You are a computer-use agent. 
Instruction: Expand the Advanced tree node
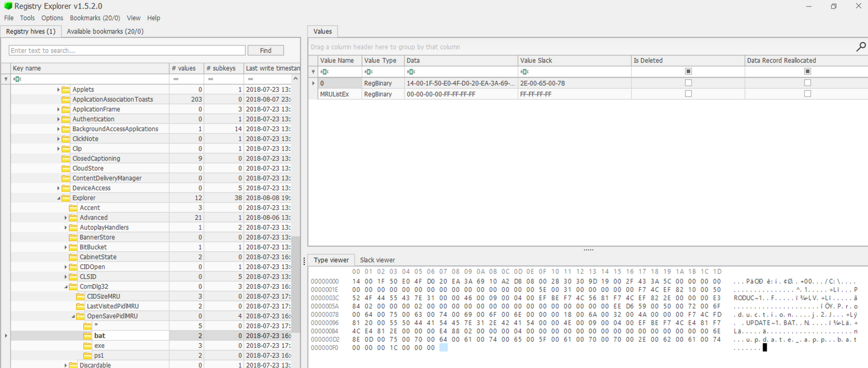pyautogui.click(x=66, y=218)
